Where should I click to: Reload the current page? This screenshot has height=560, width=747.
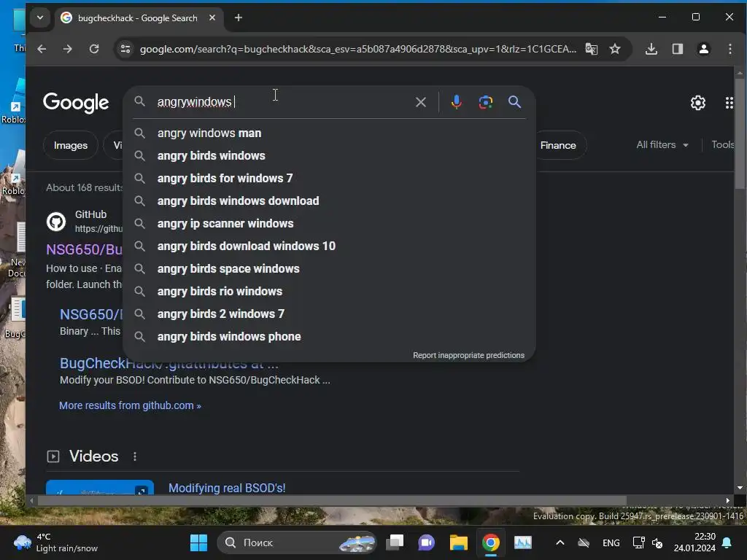point(94,49)
